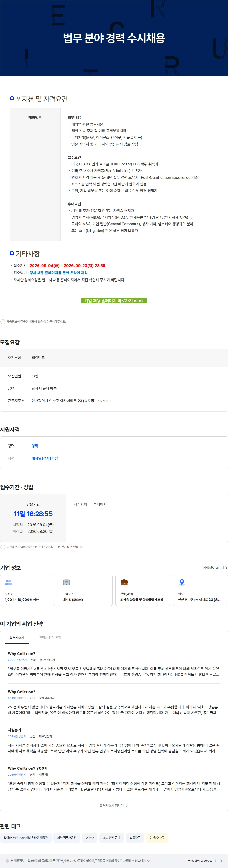Click the 법무 분야 경력 수시채용 banner

114,38
